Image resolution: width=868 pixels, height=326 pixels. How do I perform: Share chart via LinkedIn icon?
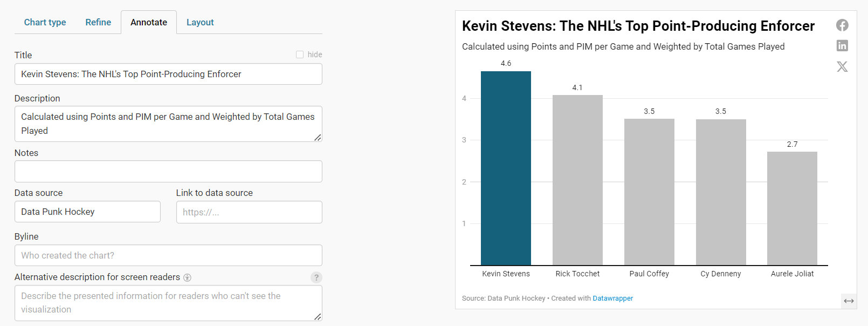pos(842,45)
